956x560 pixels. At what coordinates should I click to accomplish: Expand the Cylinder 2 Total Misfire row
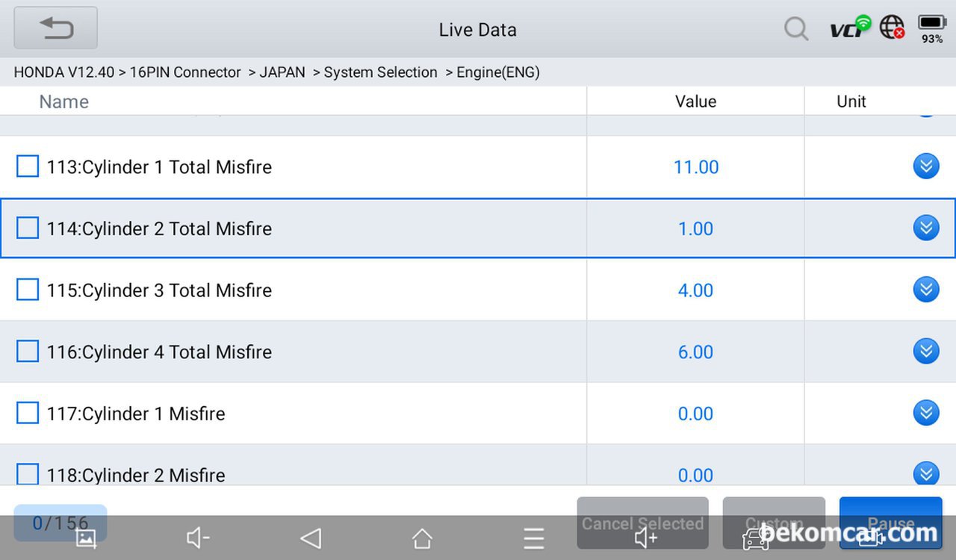925,228
